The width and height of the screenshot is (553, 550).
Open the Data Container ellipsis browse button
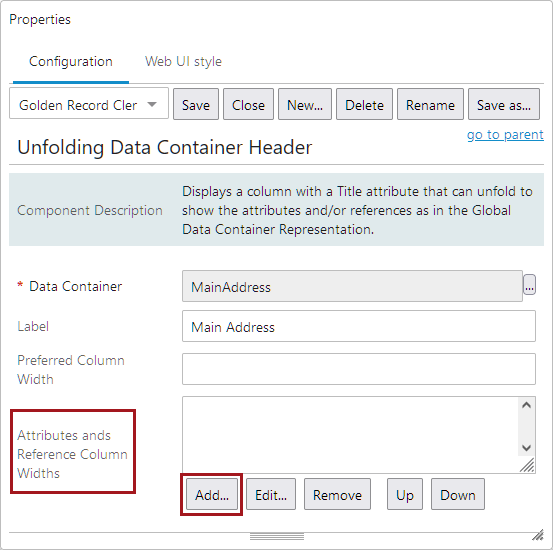(x=529, y=284)
